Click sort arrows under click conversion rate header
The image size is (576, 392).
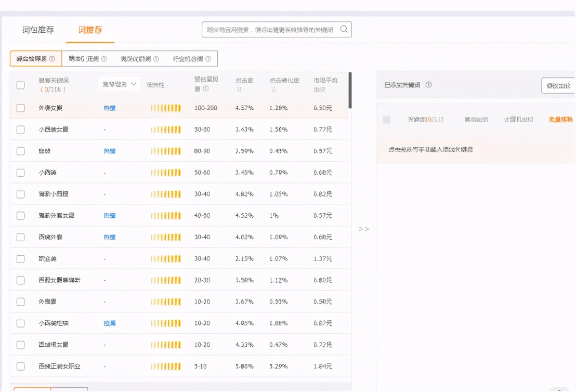pos(273,89)
